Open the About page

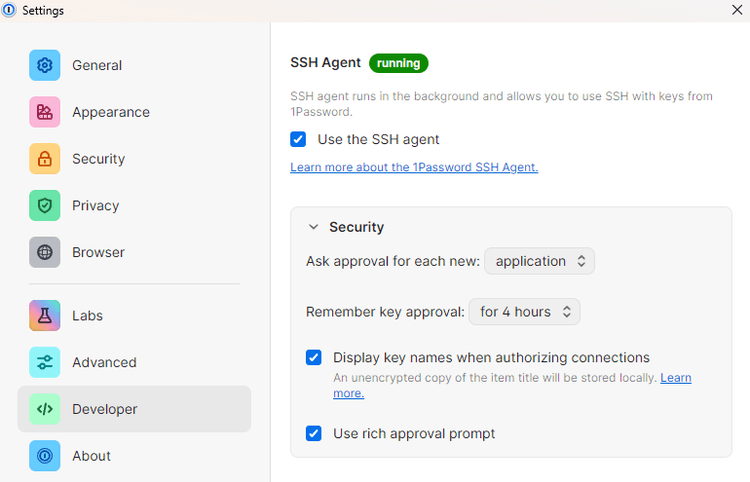tap(134, 456)
